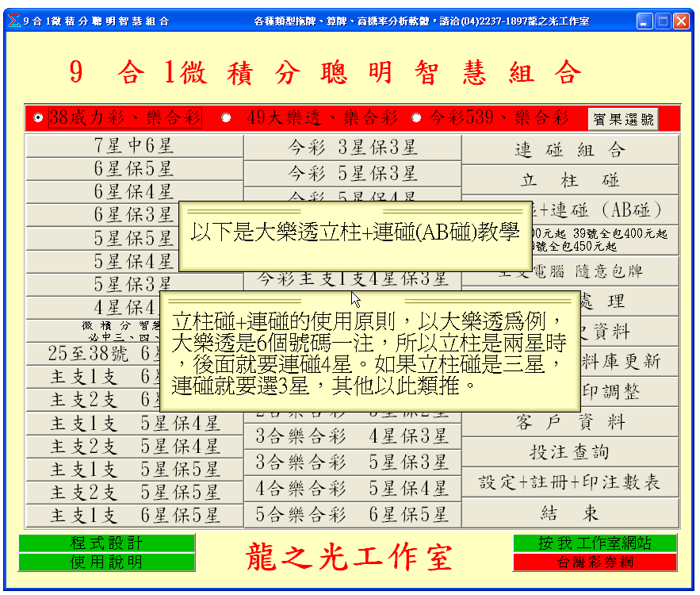
Task: Open 主支1支 6星保5星 bottom row
Action: click(134, 516)
